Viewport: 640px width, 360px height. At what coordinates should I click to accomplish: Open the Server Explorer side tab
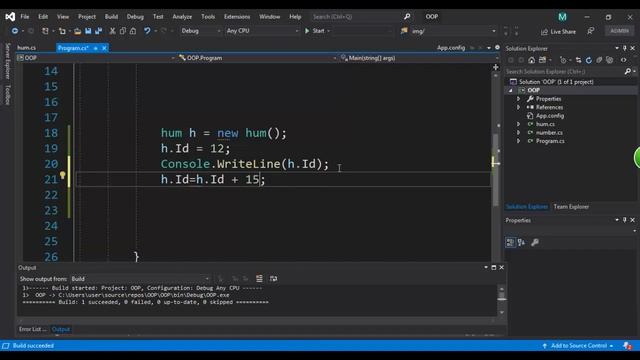(7, 61)
